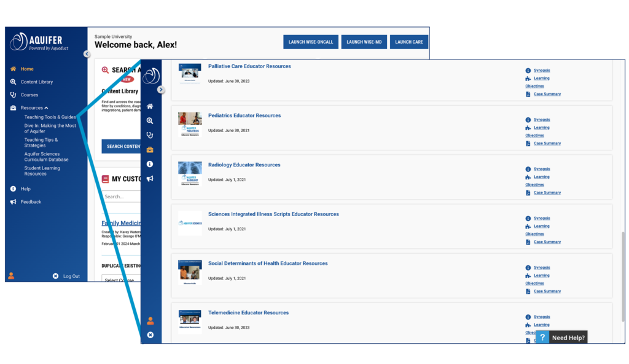Click the search magnifier icon in collapsed sidebar
Viewport: 629px width, 364px height.
150,121
